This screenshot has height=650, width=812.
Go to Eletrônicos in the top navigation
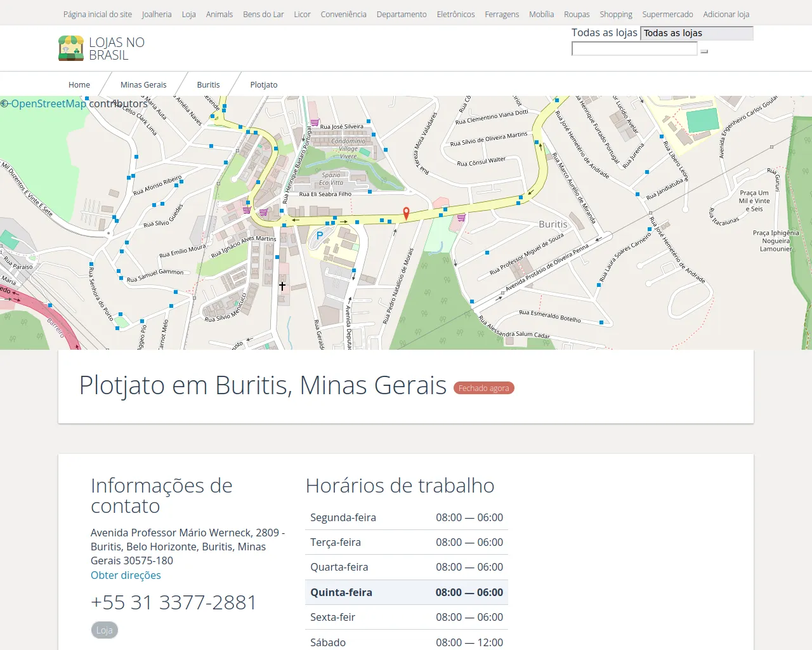[x=455, y=14]
